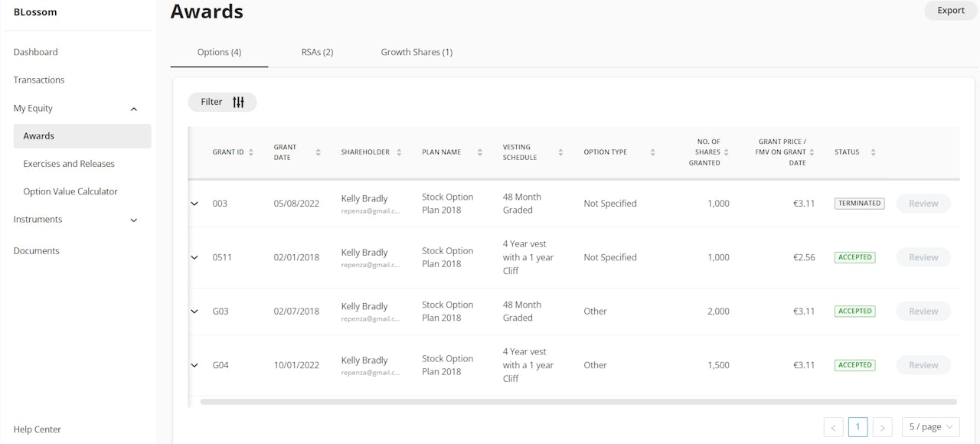Switch to the Growth Shares (1) tab
The height and width of the screenshot is (444, 980).
[x=416, y=52]
